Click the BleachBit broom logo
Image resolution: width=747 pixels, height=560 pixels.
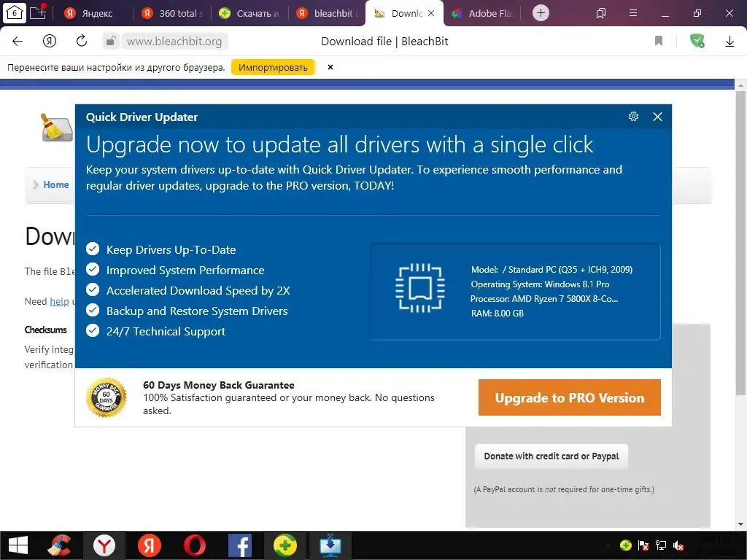pos(56,127)
